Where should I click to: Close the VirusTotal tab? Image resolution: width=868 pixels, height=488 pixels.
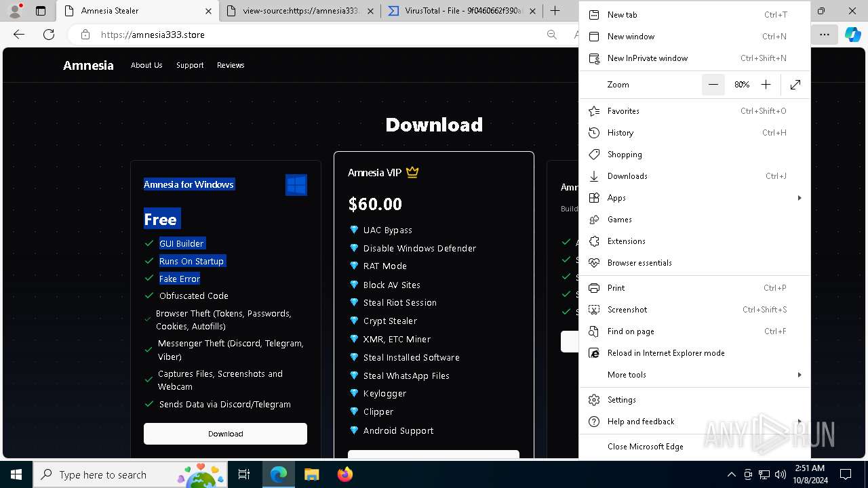pos(532,11)
